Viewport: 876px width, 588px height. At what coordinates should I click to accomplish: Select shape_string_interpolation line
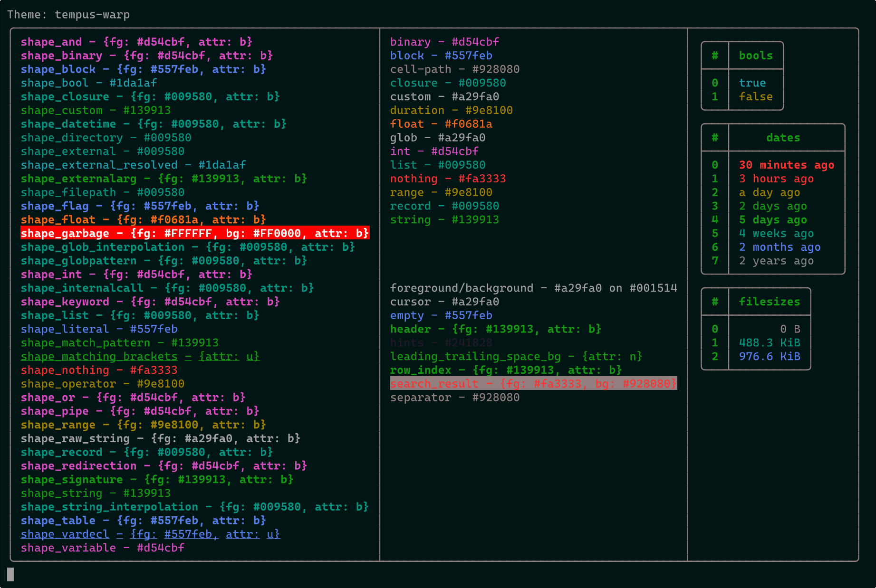click(x=194, y=507)
